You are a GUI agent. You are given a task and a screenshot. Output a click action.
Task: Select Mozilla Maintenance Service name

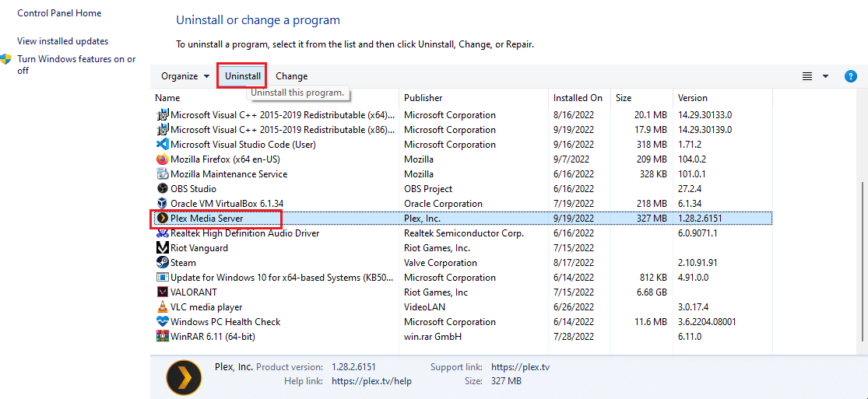[x=229, y=173]
